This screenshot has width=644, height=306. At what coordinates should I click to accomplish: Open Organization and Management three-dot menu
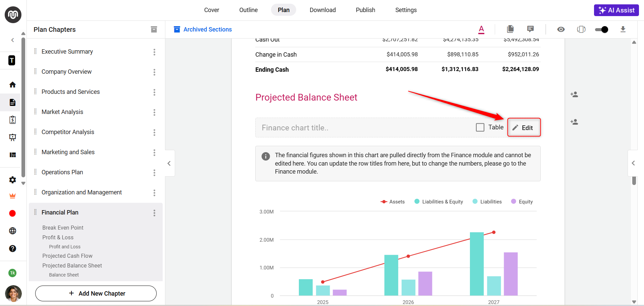click(154, 193)
